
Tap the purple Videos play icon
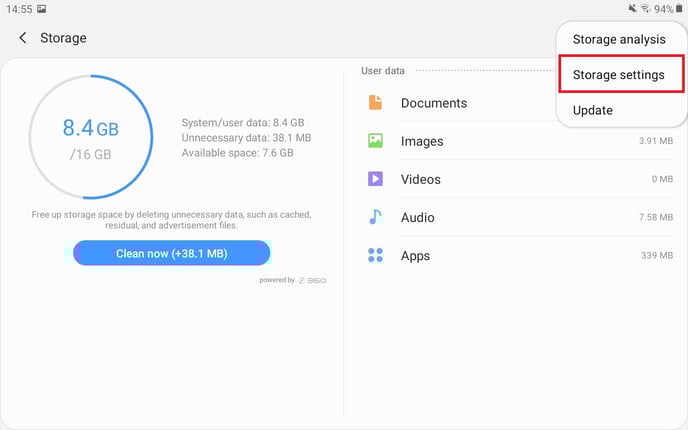coord(375,179)
